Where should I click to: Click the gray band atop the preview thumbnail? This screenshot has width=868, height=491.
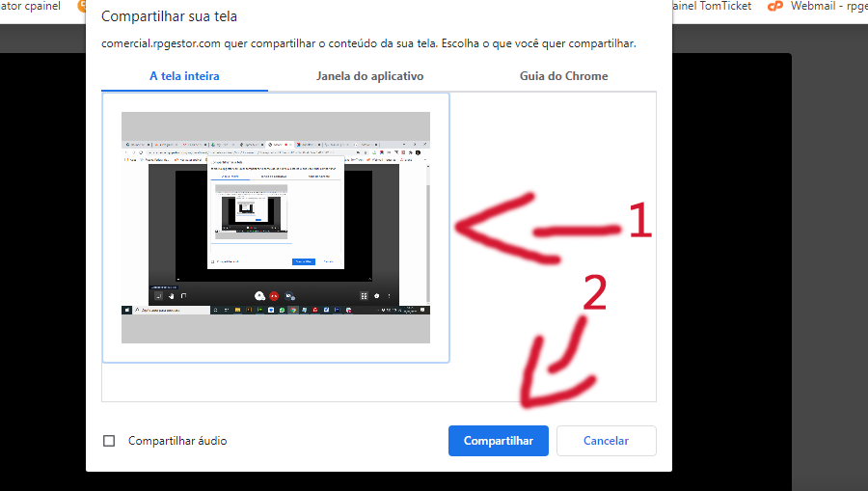click(275, 125)
